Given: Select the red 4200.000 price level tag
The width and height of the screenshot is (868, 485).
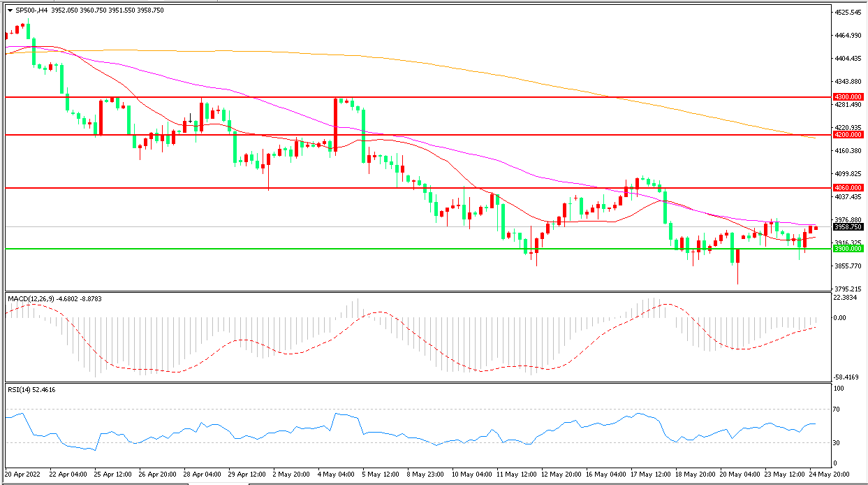Looking at the screenshot, I should (848, 134).
